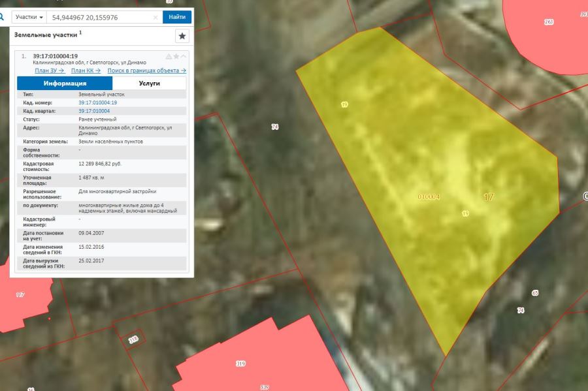Clear the search field with X icon
Screen dimensions: 588x391
point(155,18)
